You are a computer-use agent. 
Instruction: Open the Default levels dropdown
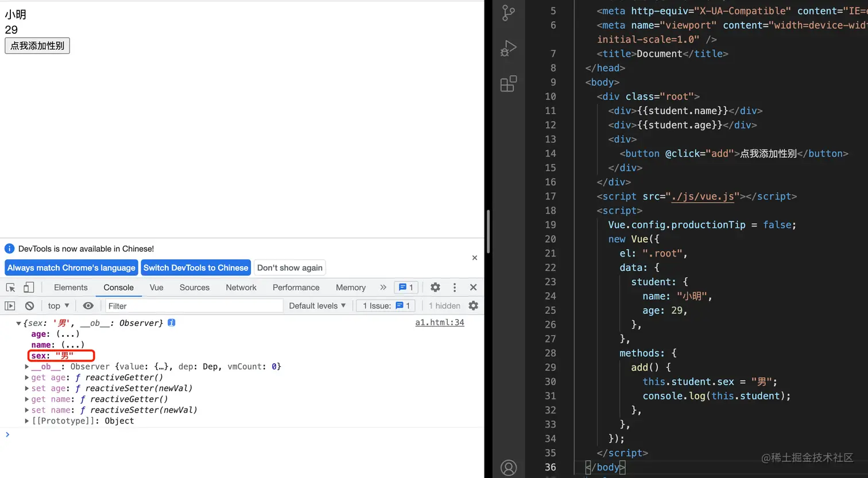point(317,306)
